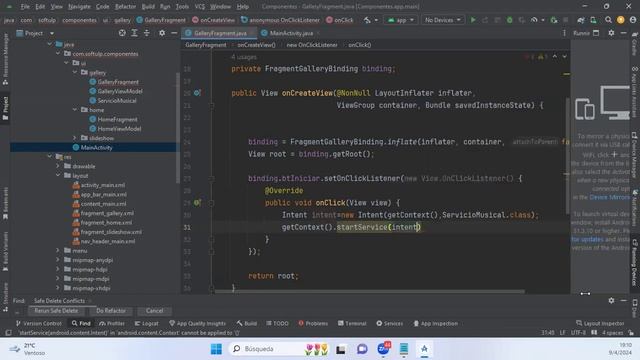
Task: Collapse the gallery package folder
Action: [75, 72]
